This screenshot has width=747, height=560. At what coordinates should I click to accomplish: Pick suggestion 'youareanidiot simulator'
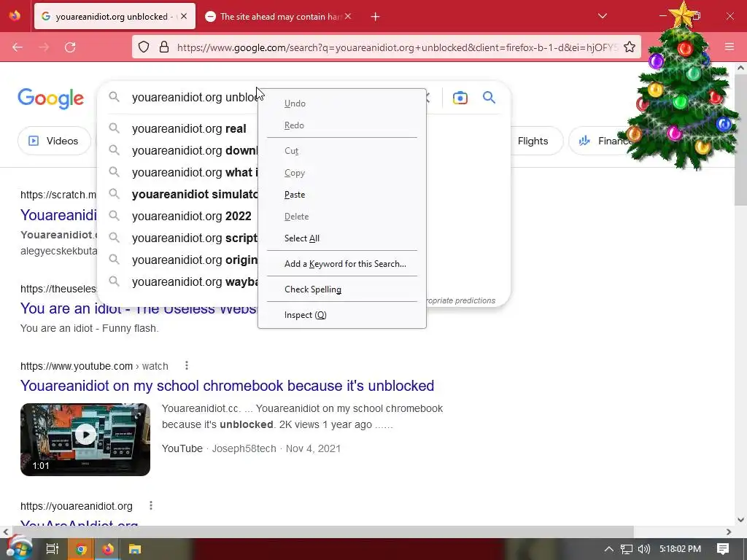click(x=195, y=194)
